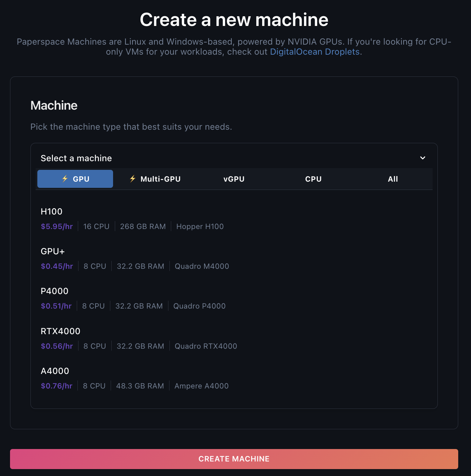Click the lightning bolt icon on GPU tab
Viewport: 471px width, 476px height.
[x=65, y=179]
